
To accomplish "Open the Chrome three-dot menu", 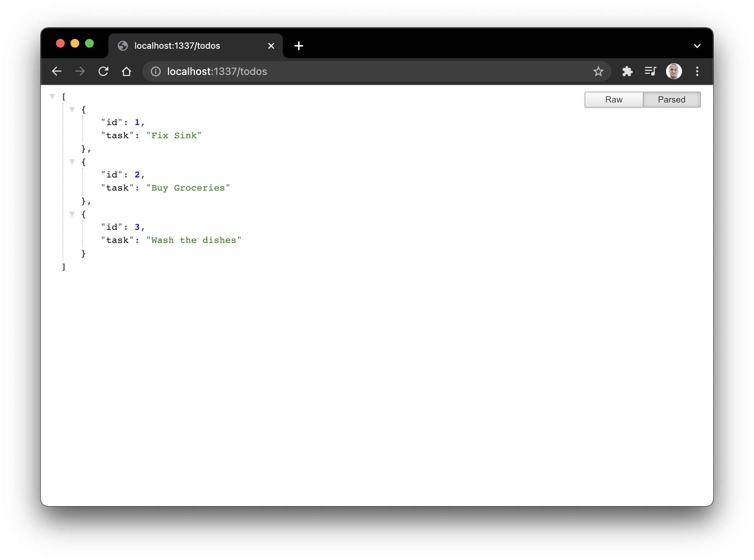I will pyautogui.click(x=697, y=71).
